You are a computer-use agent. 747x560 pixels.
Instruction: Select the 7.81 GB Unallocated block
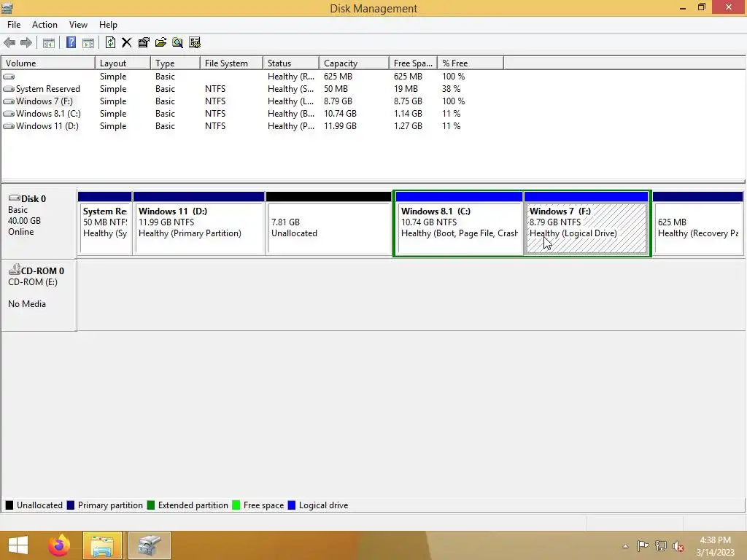[x=329, y=223]
